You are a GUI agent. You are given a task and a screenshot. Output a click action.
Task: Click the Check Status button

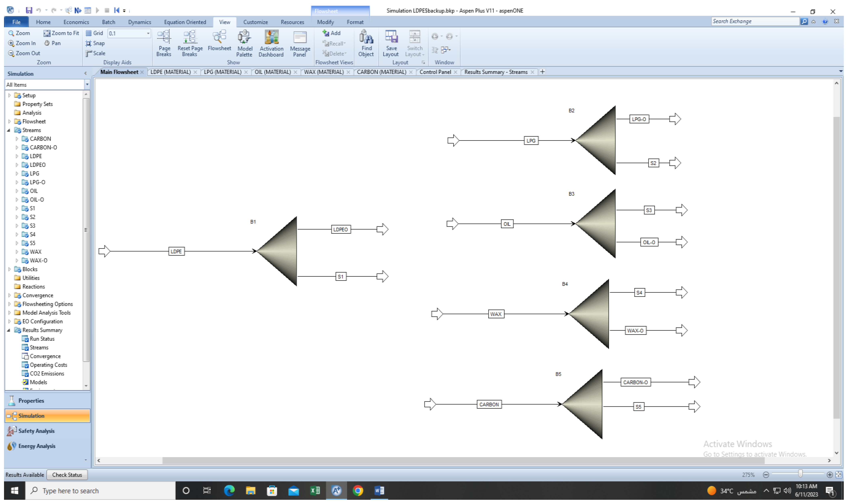tap(67, 475)
